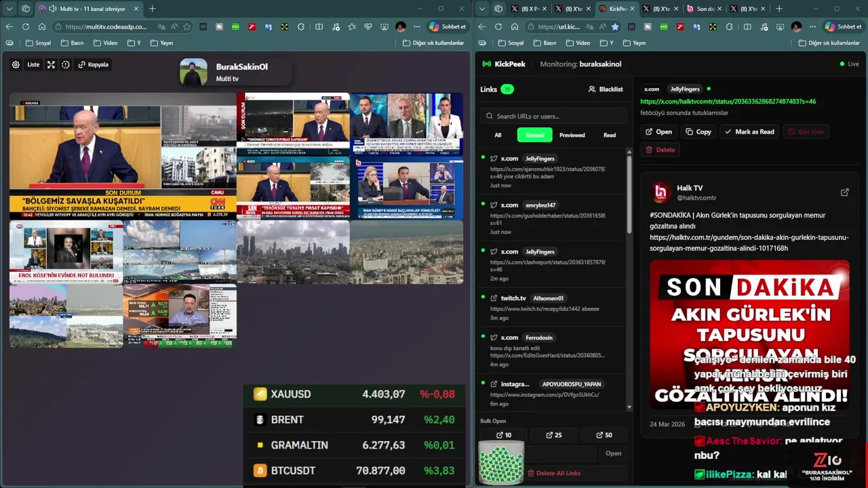The height and width of the screenshot is (488, 868).
Task: Open Video bookmarks folder in left window
Action: (x=105, y=43)
